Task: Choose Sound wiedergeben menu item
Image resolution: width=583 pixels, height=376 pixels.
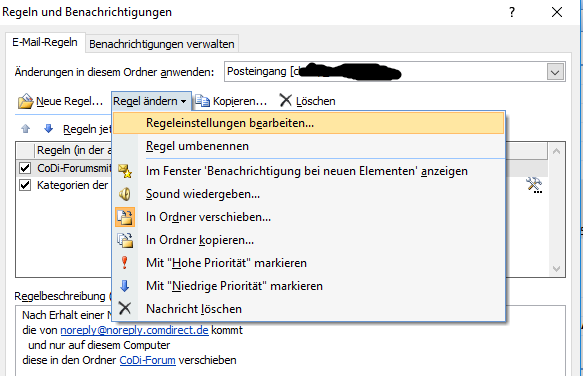Action: pos(308,194)
